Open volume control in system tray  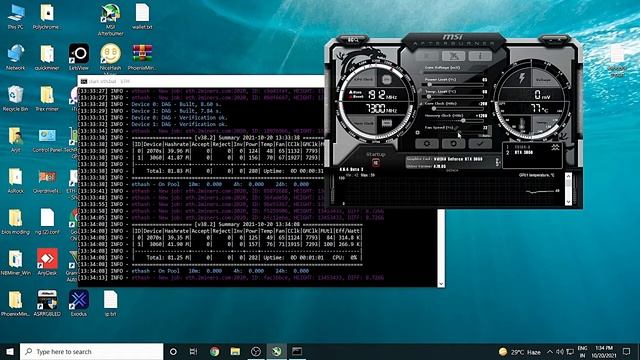pyautogui.click(x=560, y=352)
